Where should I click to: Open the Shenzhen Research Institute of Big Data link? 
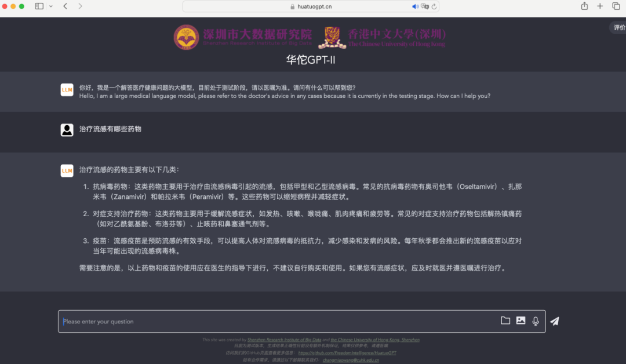pos(284,340)
